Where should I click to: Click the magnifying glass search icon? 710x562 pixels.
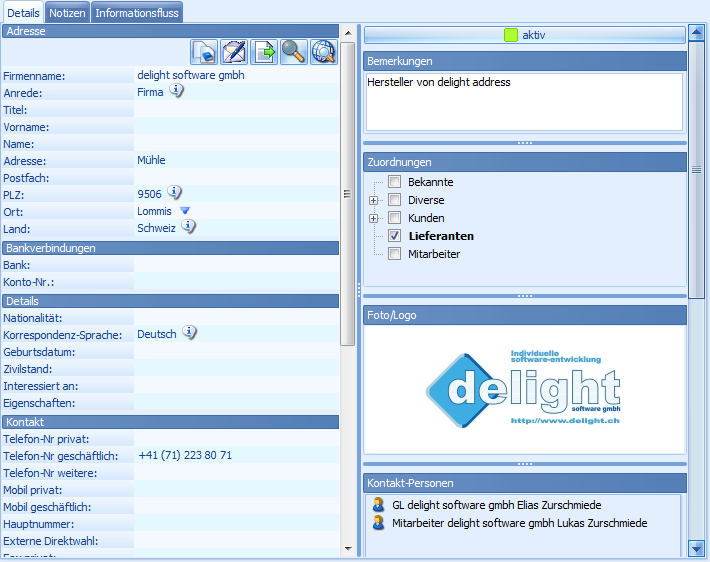click(x=293, y=52)
